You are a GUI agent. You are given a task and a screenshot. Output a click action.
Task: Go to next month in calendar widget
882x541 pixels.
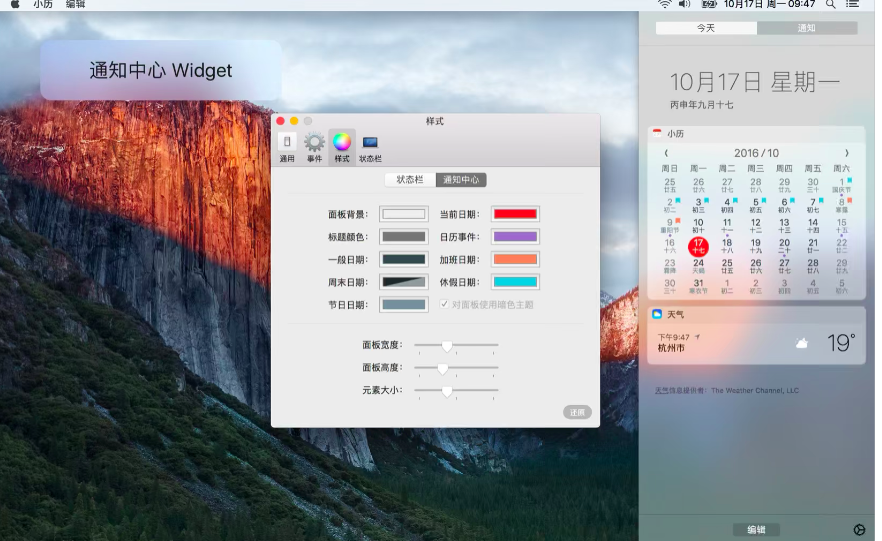pyautogui.click(x=846, y=153)
